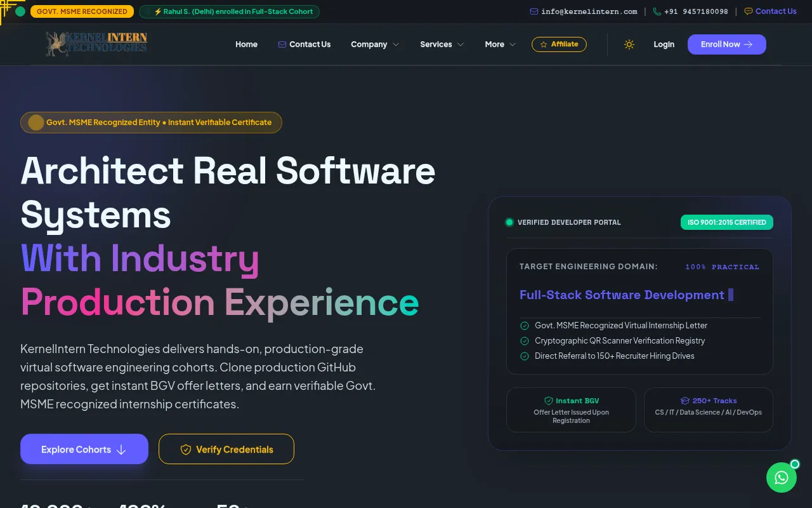The height and width of the screenshot is (508, 812).
Task: Click the ISO 9001:2015 CERTIFIED badge
Action: point(727,222)
